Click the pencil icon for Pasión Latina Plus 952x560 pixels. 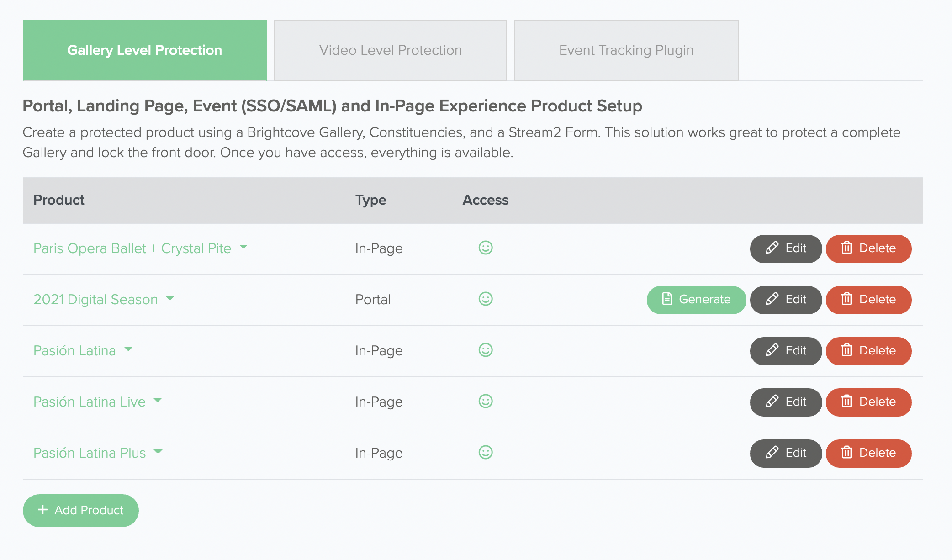point(772,453)
